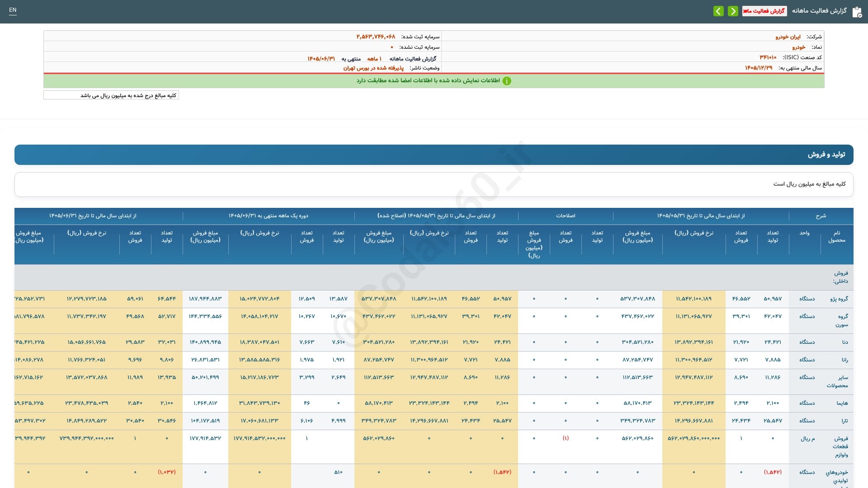
Task: Click the clipboard report icon in header
Action: tap(857, 12)
